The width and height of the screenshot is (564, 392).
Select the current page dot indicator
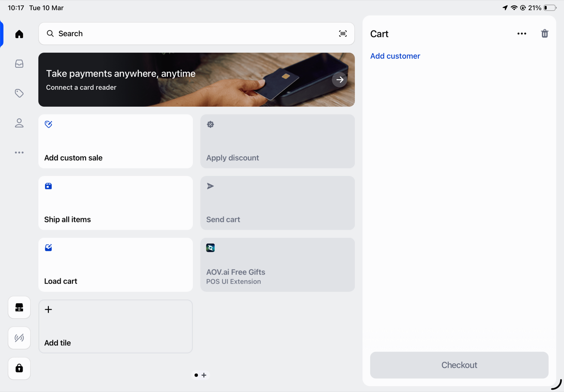coord(196,375)
